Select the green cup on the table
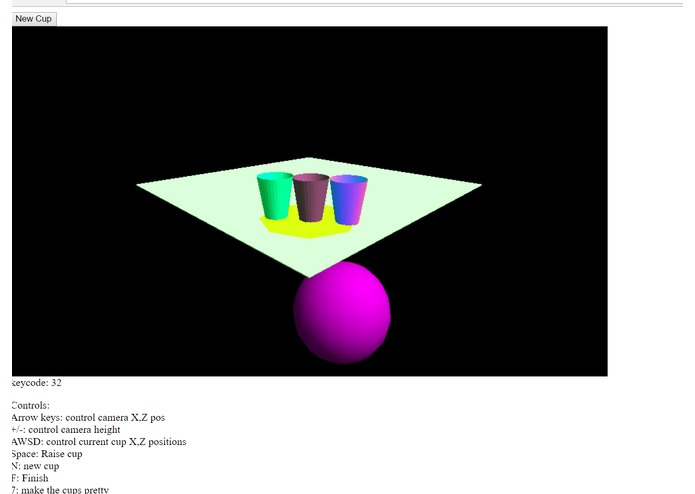This screenshot has width=695, height=494. [x=274, y=196]
